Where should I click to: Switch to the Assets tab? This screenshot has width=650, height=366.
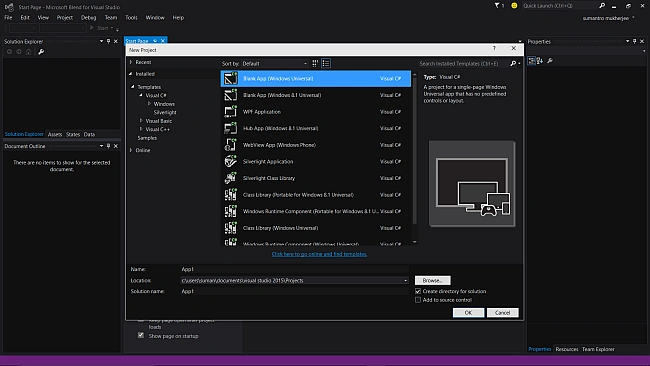click(55, 134)
